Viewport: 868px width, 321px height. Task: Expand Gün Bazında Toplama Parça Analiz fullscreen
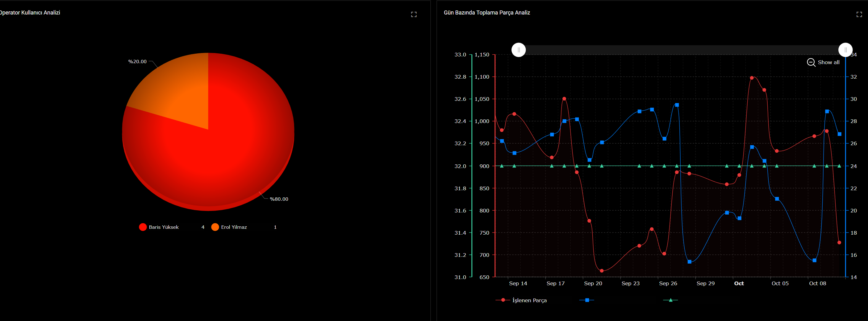pos(859,14)
